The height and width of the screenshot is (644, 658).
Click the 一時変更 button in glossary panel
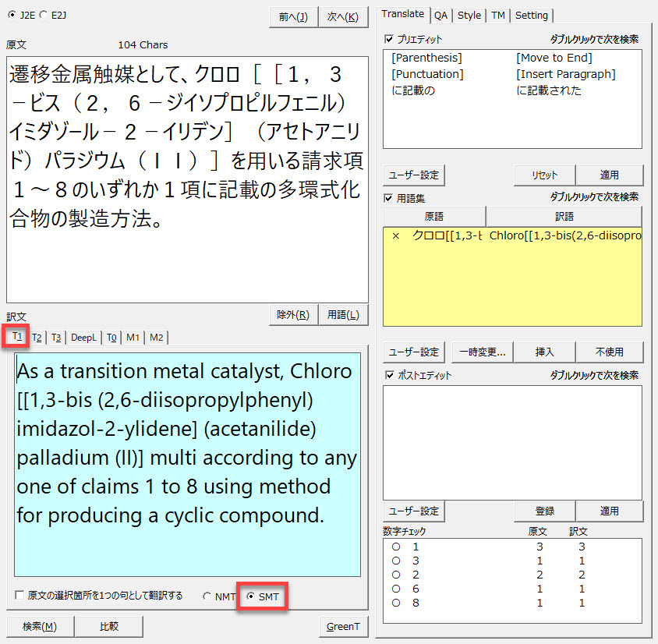click(x=480, y=352)
